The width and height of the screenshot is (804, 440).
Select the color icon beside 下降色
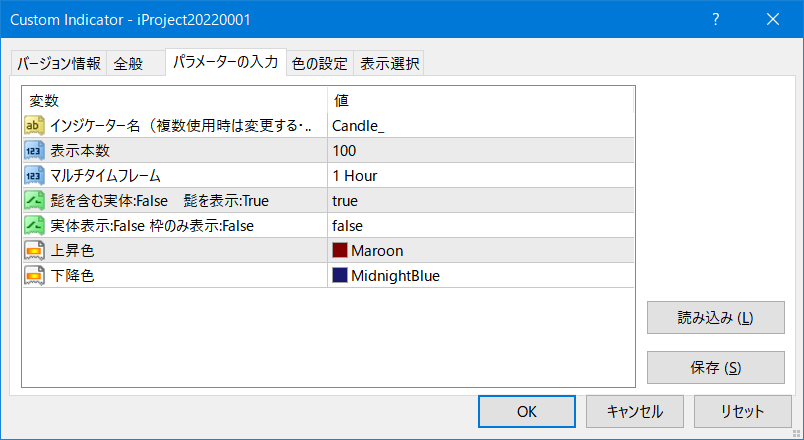tap(34, 276)
